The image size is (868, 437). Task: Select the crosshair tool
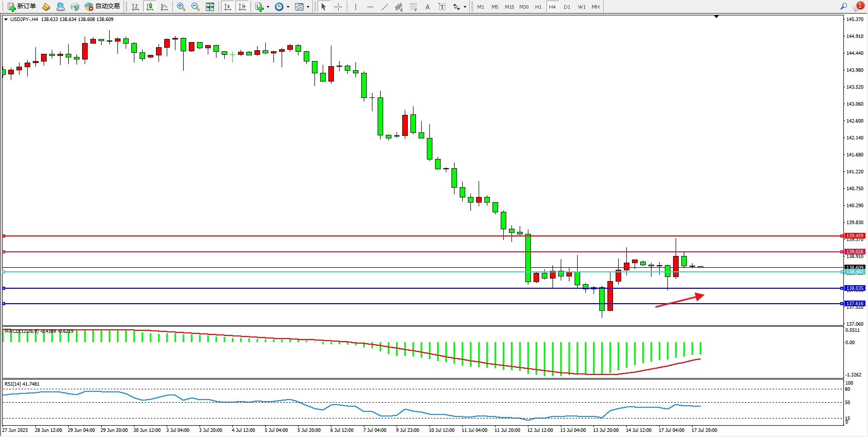pos(339,7)
